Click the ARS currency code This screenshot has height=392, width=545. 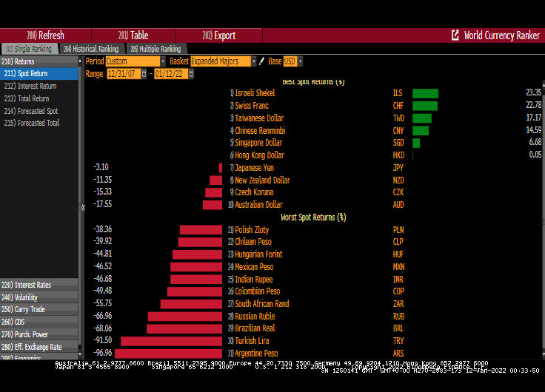pyautogui.click(x=398, y=354)
